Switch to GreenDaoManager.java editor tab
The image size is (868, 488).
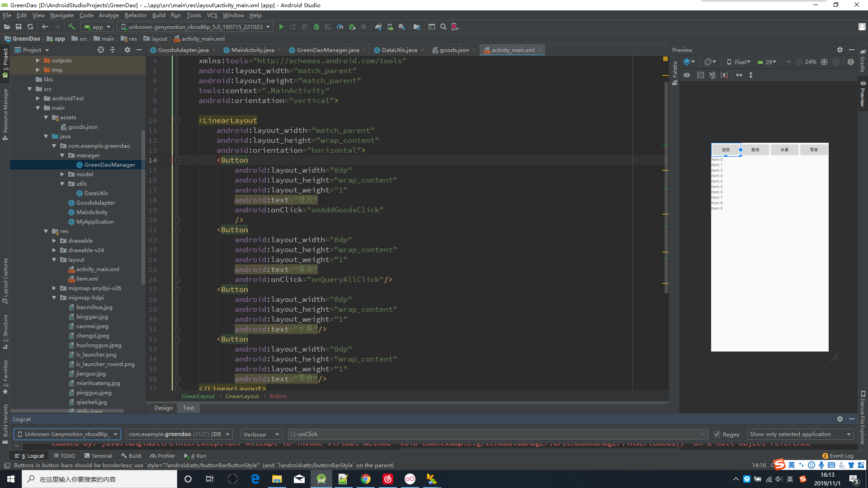[x=328, y=50]
